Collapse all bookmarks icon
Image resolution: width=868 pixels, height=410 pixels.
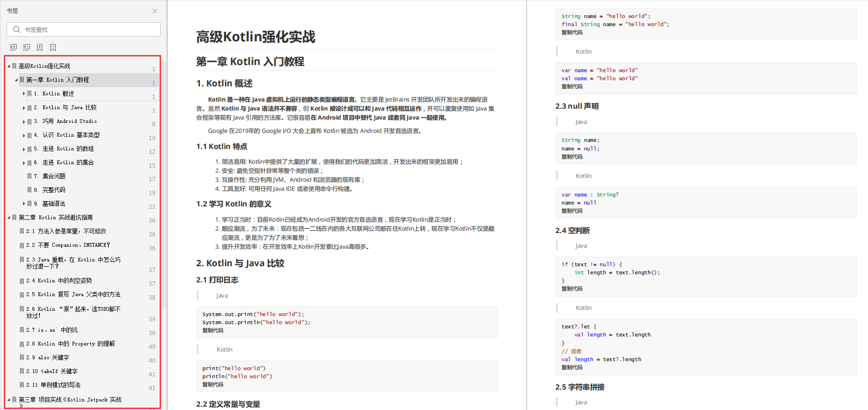27,47
